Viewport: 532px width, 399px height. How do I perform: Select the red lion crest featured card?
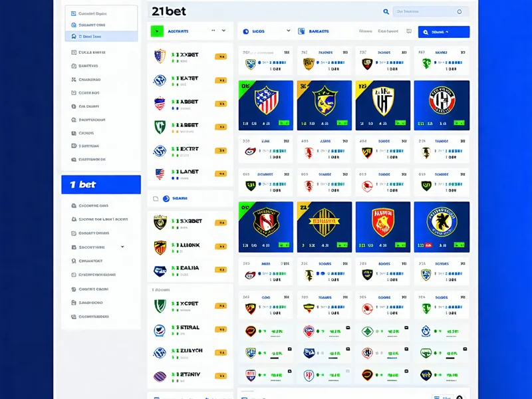(383, 227)
